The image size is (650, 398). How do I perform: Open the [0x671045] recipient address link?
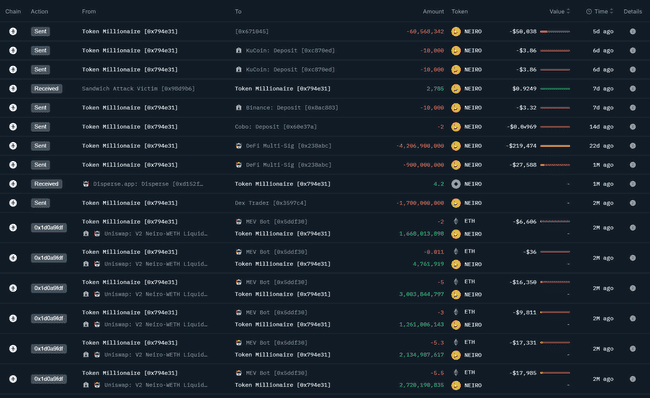252,32
